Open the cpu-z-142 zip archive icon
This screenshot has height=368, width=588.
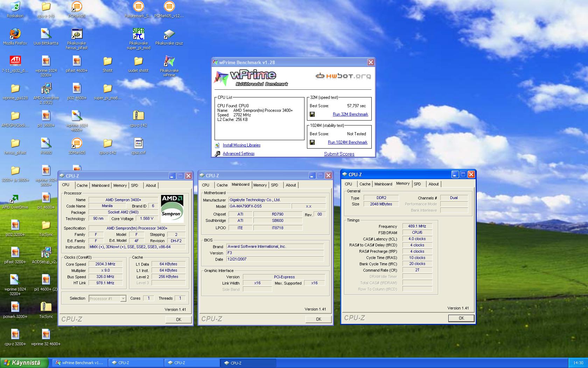pyautogui.click(x=138, y=116)
